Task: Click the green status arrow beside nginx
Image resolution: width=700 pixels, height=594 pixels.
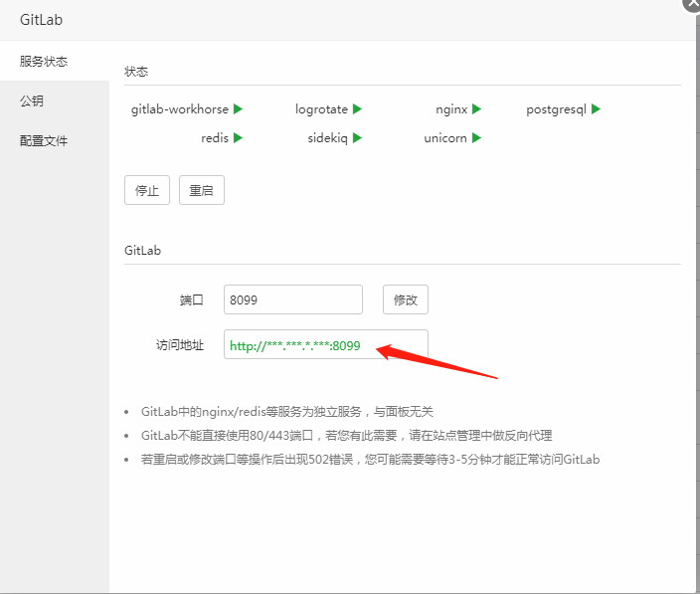Action: point(477,109)
